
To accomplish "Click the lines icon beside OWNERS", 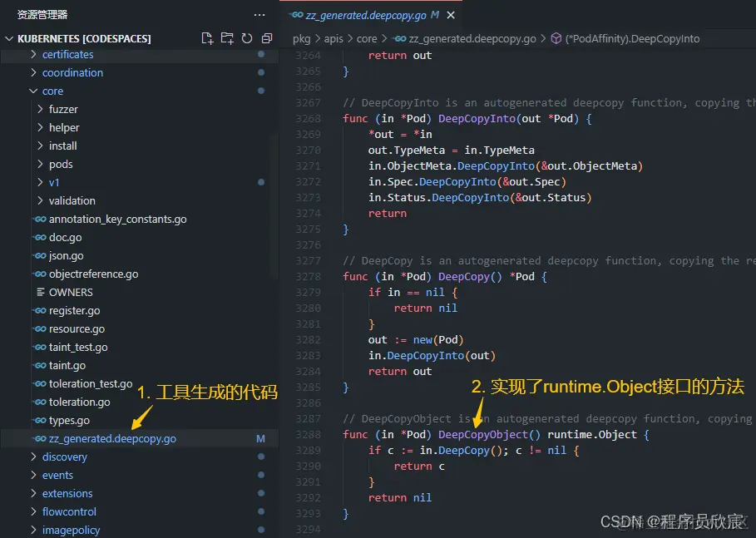I will coord(41,293).
